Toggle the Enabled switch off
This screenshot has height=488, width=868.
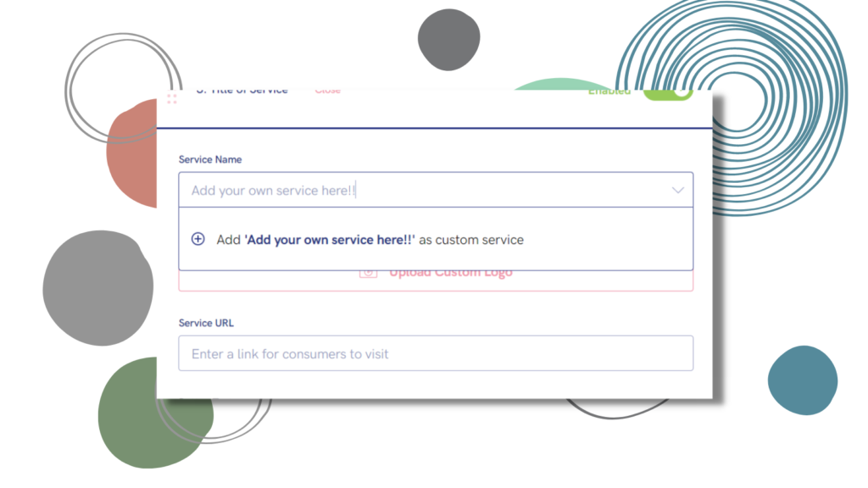point(668,95)
